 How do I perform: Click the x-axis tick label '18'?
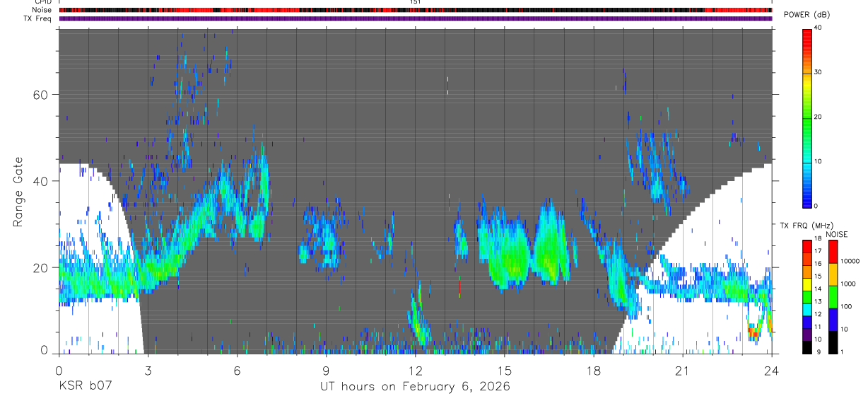[x=594, y=370]
